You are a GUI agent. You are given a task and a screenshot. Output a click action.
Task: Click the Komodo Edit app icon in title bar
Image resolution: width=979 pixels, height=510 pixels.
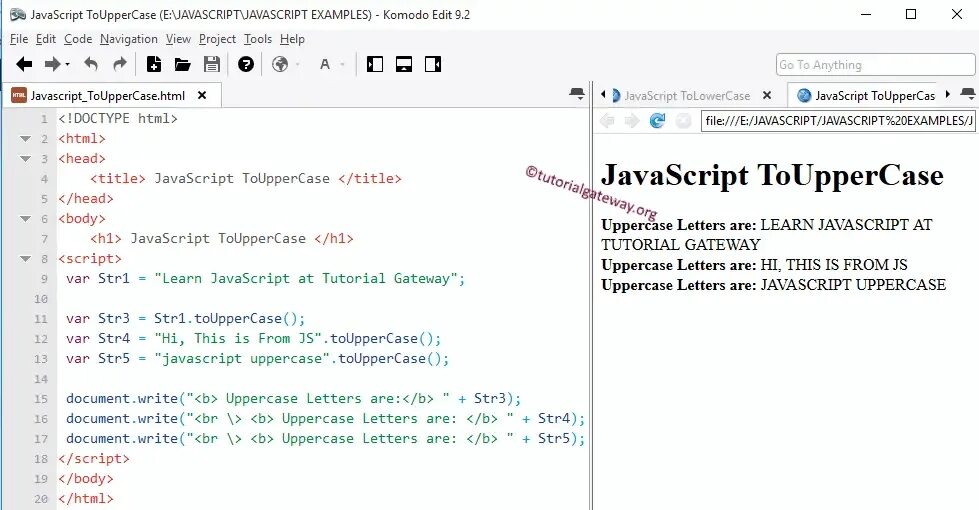tap(17, 14)
